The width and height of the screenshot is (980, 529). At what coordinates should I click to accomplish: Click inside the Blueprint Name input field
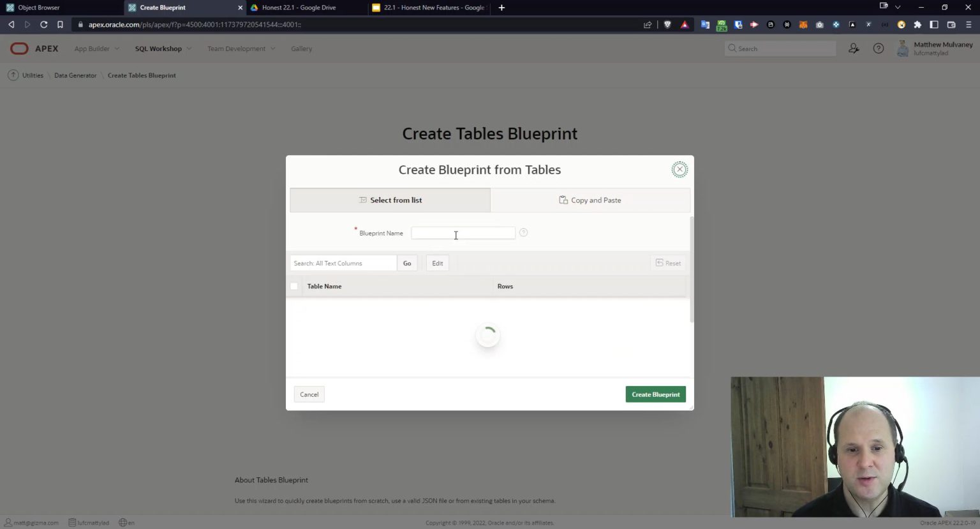[x=463, y=232]
